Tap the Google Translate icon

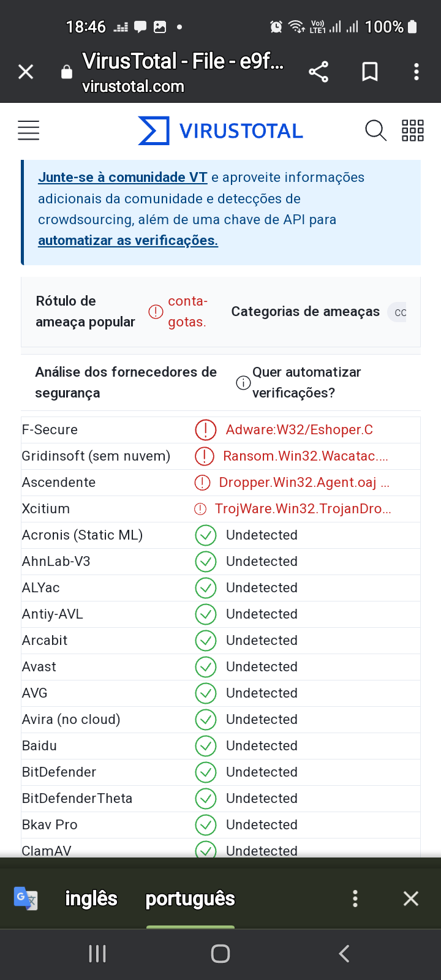26,899
